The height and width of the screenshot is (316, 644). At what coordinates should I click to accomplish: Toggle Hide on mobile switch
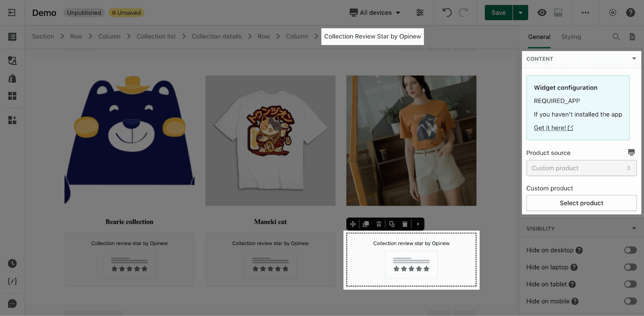tap(630, 301)
